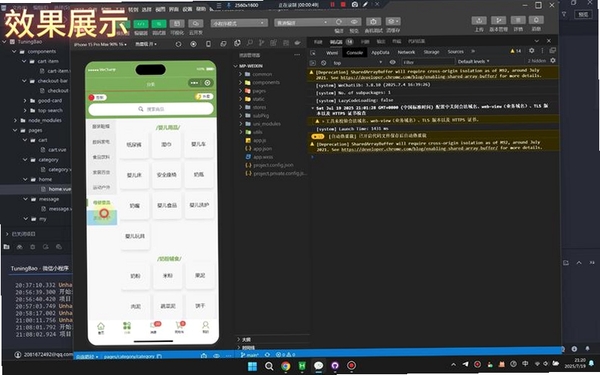Open the top context dropdown
Screen dimensions: 600x375
coord(357,63)
